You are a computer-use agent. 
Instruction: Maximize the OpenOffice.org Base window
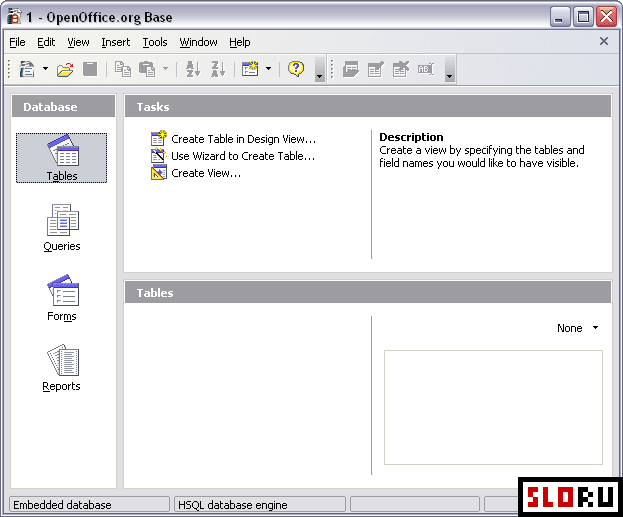point(583,17)
